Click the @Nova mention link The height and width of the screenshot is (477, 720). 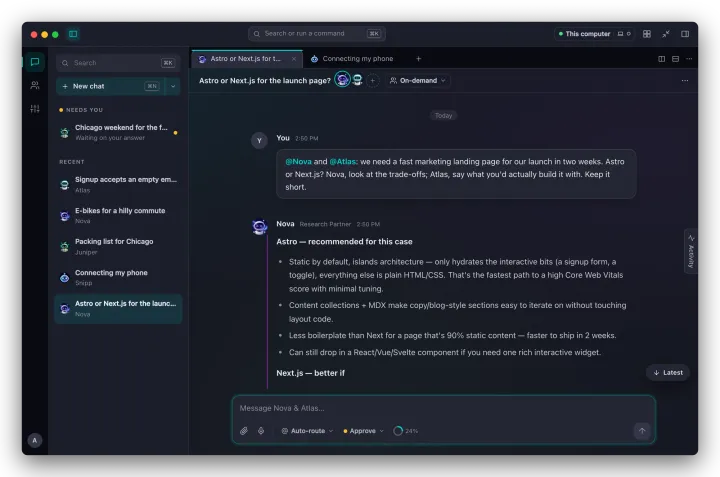298,162
